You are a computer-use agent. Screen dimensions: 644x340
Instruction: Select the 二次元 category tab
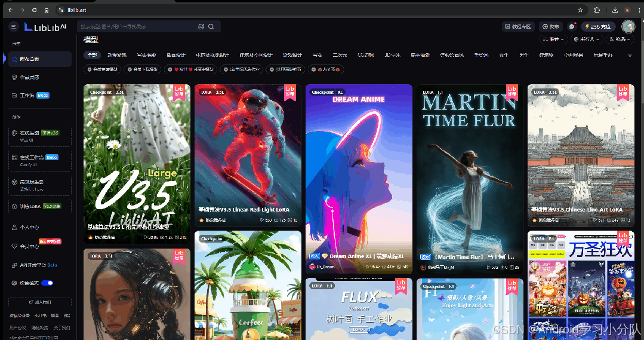click(x=340, y=55)
